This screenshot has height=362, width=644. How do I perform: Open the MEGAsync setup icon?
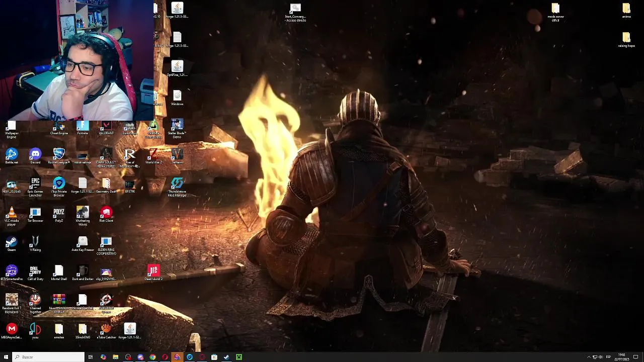coord(12,331)
